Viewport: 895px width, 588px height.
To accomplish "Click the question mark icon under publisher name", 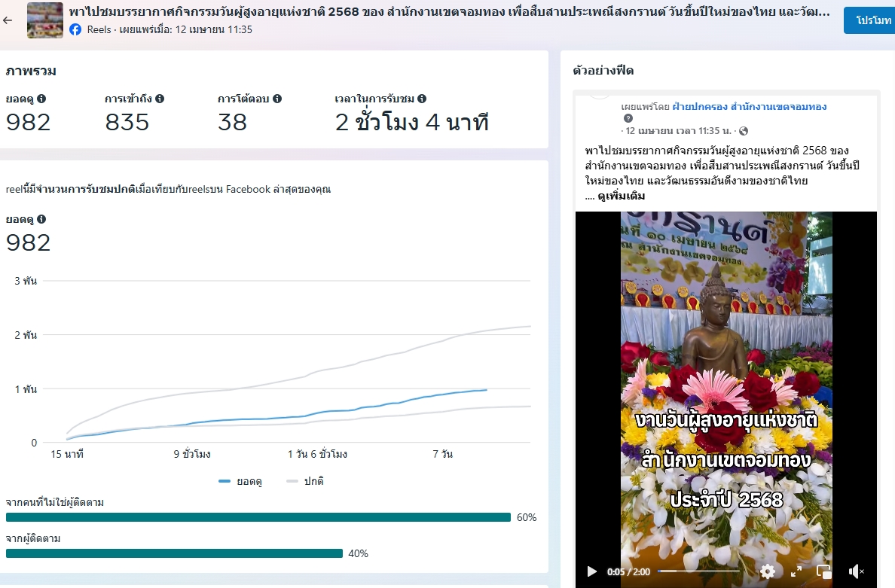I will (628, 118).
